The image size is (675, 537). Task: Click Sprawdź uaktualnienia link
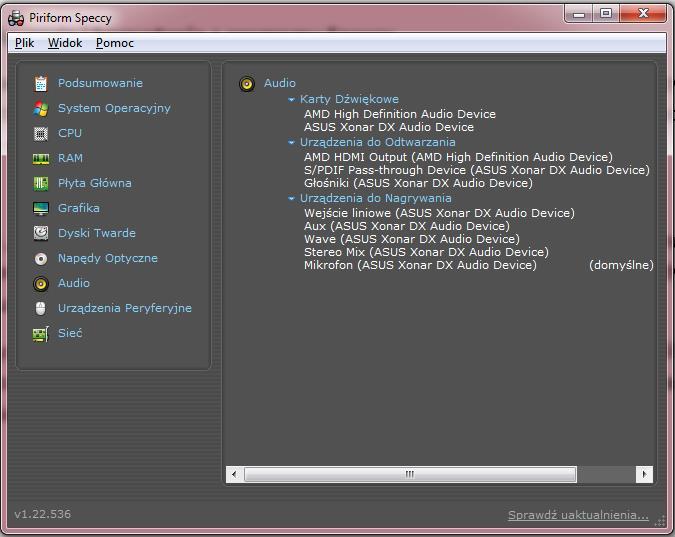click(578, 515)
